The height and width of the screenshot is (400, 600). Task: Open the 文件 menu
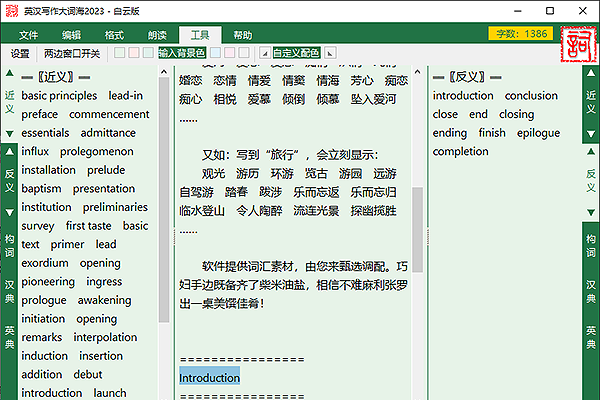pos(28,35)
